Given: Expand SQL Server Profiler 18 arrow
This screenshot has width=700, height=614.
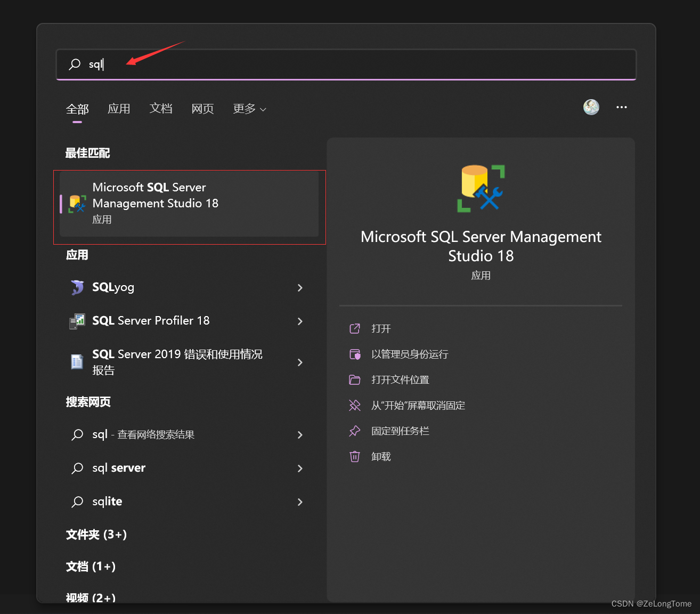Looking at the screenshot, I should click(x=300, y=321).
